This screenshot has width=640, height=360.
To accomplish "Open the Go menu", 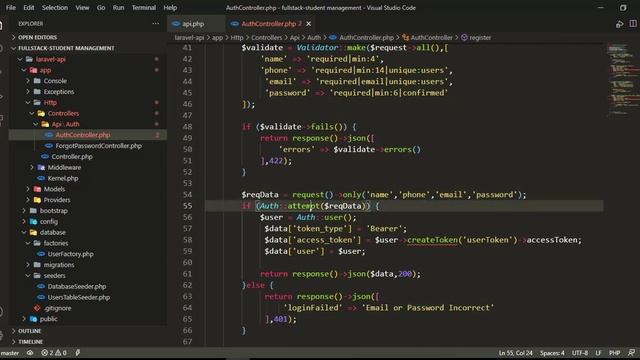I will tap(101, 7).
